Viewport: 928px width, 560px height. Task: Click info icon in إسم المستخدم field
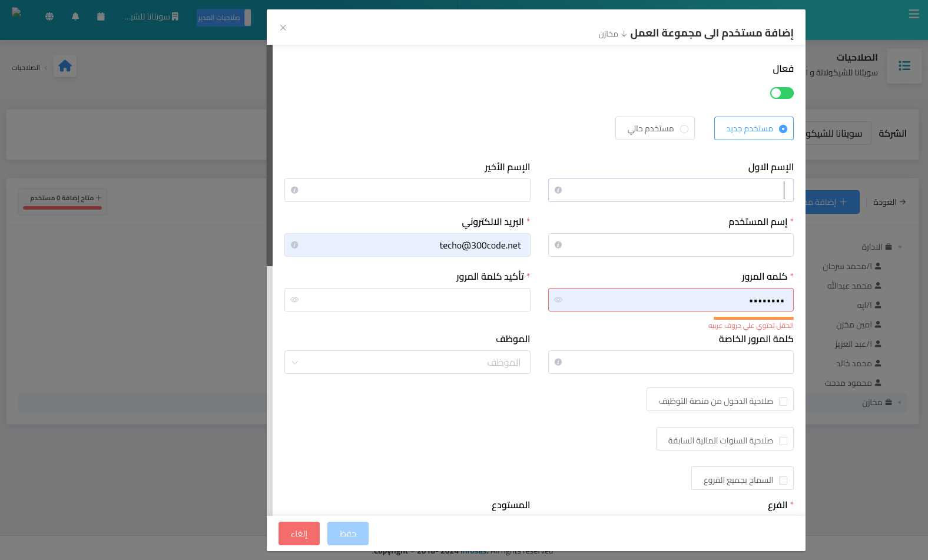pos(558,245)
